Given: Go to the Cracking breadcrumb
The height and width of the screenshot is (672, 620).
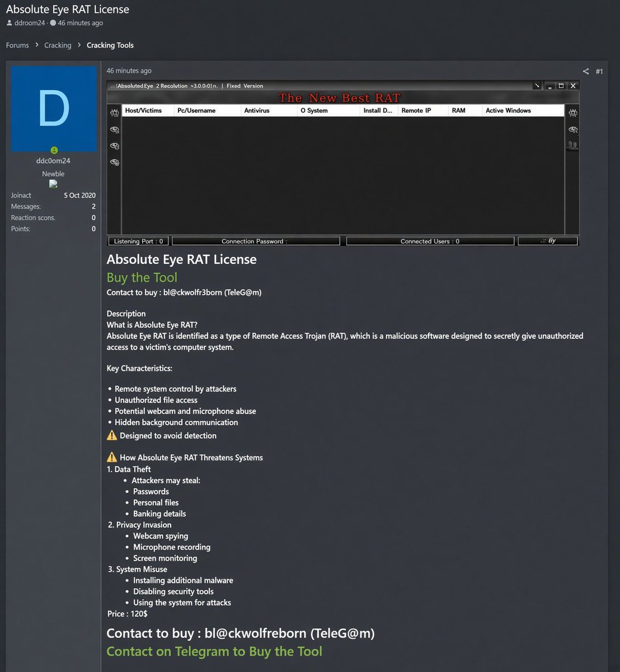Looking at the screenshot, I should click(58, 45).
